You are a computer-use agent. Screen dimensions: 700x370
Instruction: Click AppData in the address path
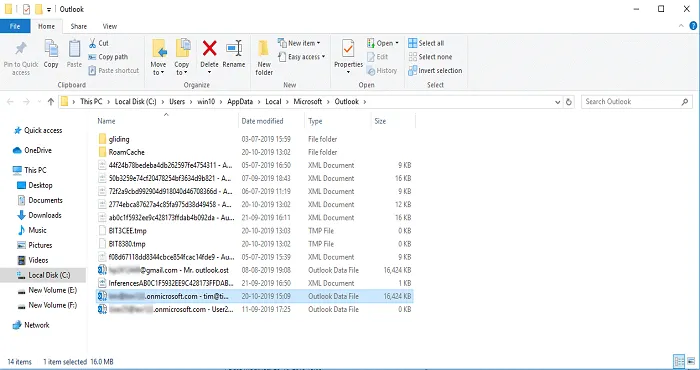[240, 102]
